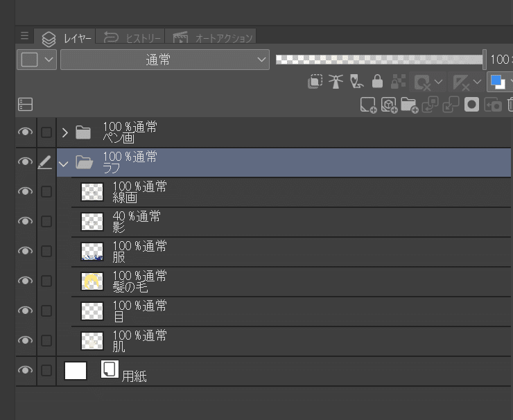Create a new vector layer

[x=389, y=105]
